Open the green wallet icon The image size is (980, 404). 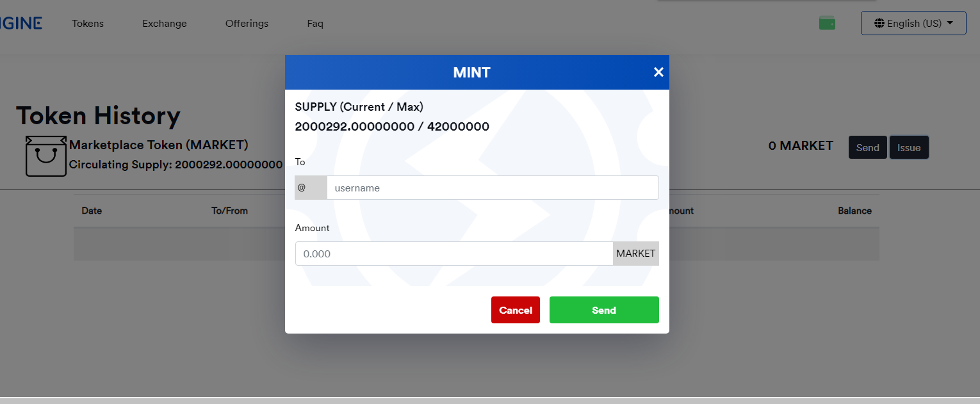pyautogui.click(x=827, y=24)
